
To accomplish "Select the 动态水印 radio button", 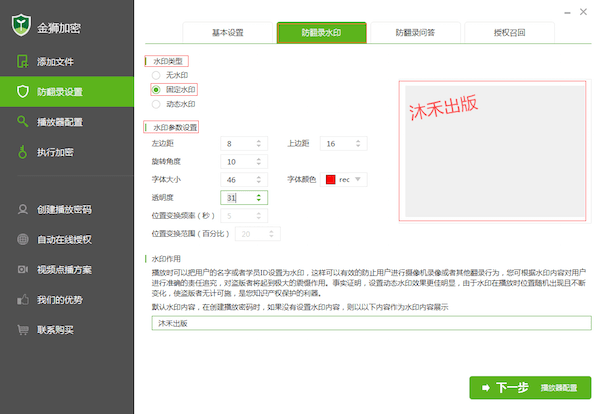I will 156,104.
